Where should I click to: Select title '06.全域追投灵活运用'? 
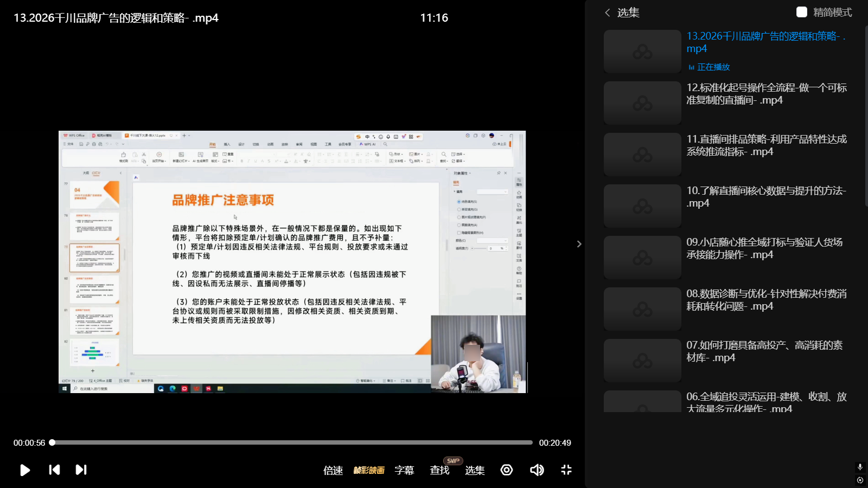tap(767, 402)
